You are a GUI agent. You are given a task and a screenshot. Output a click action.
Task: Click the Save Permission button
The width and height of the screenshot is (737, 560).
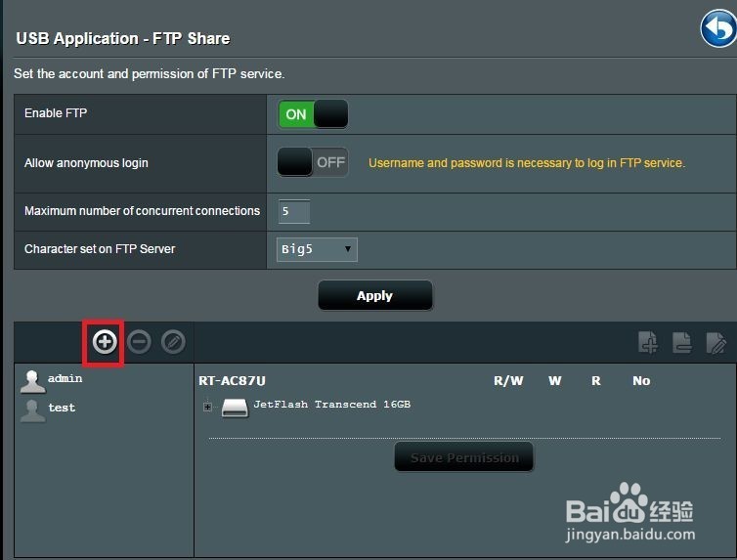coord(464,457)
